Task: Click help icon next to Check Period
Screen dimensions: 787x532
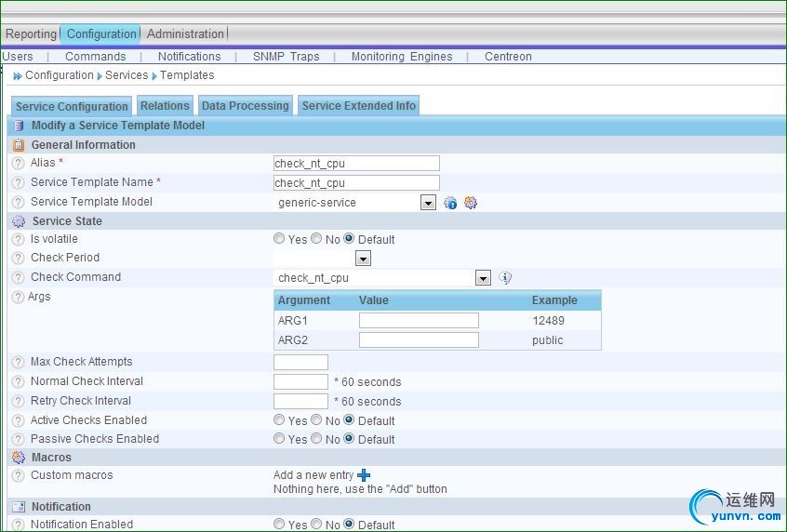Action: click(18, 258)
